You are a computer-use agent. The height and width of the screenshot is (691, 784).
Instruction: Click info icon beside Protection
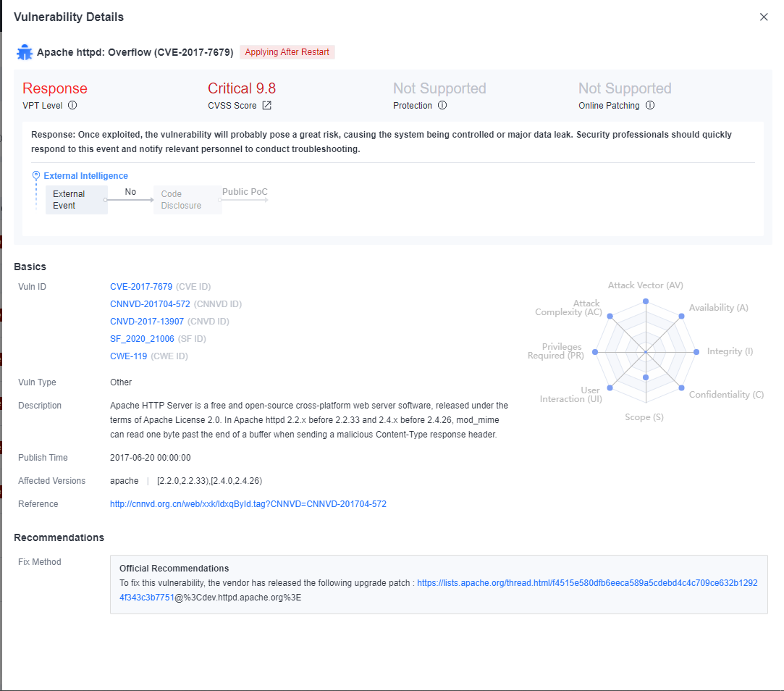pos(442,105)
